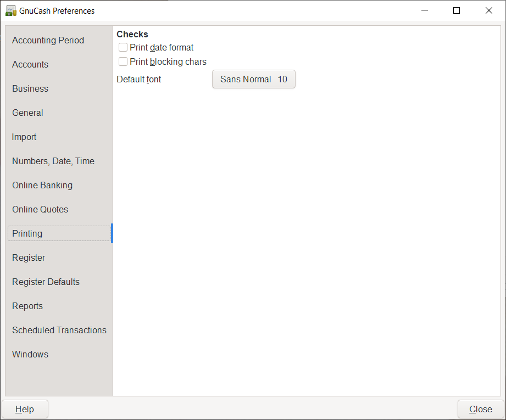Click the Help button

coord(25,410)
